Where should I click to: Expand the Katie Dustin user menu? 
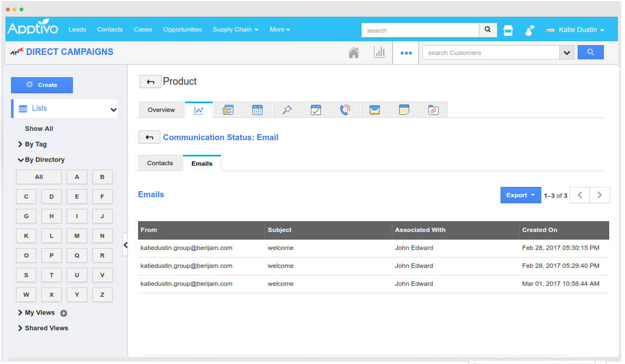pos(576,30)
